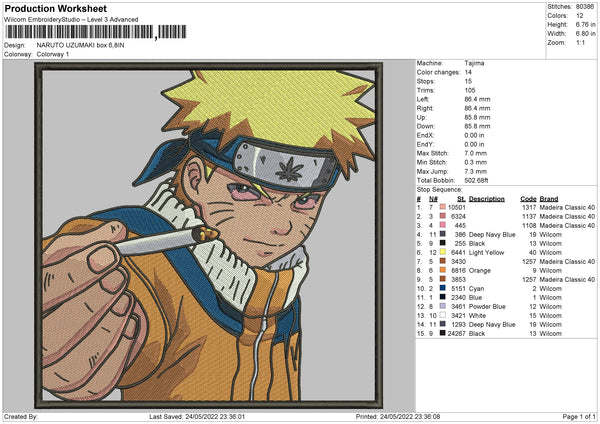The width and height of the screenshot is (600, 424).
Task: Click the Light Yellow color swatch
Action: click(x=443, y=252)
